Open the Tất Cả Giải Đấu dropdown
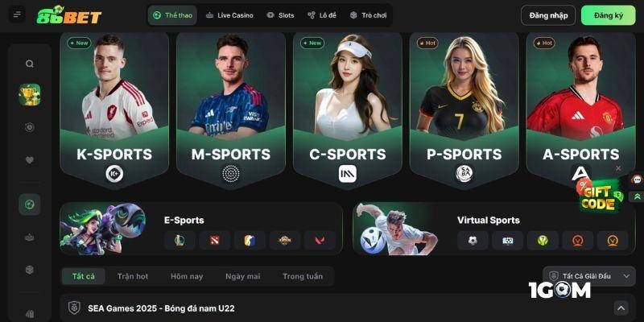 (589, 276)
